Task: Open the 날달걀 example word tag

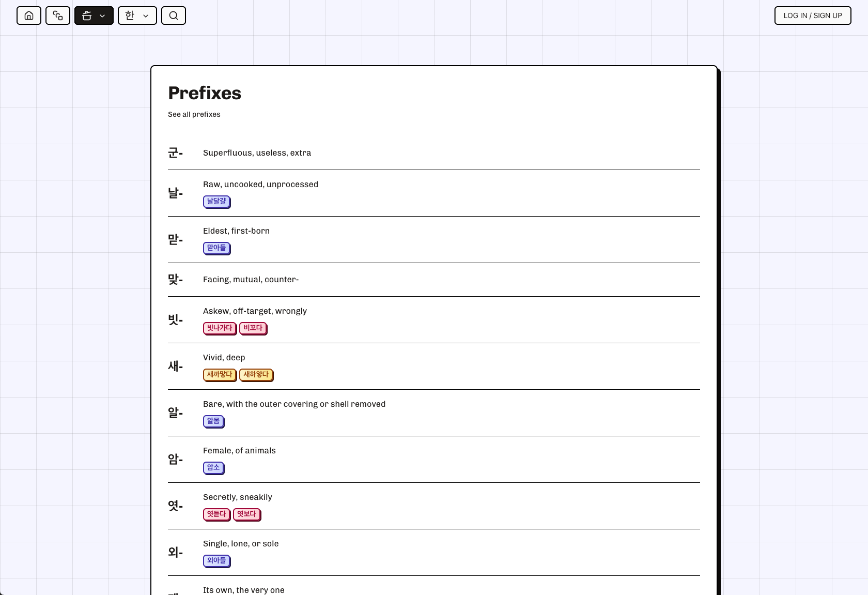Action: pos(216,201)
